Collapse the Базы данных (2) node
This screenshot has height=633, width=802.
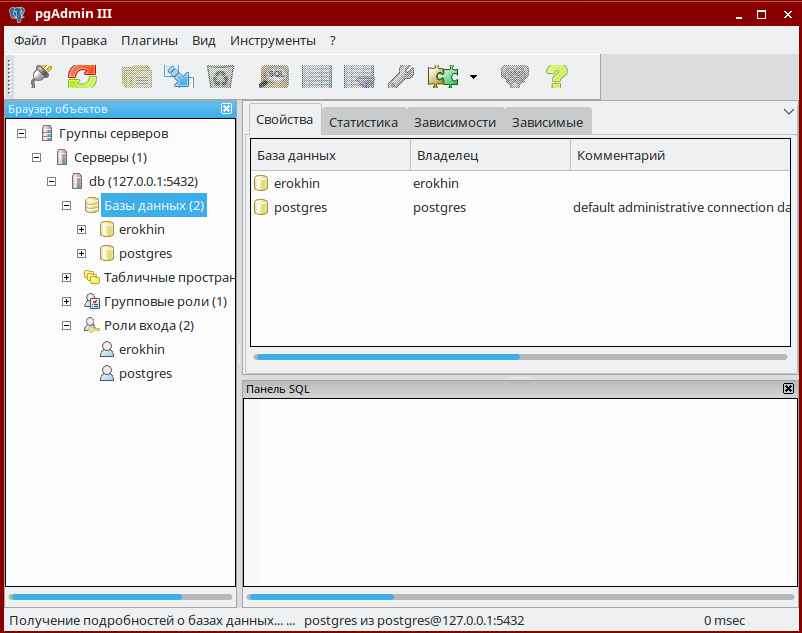(66, 206)
